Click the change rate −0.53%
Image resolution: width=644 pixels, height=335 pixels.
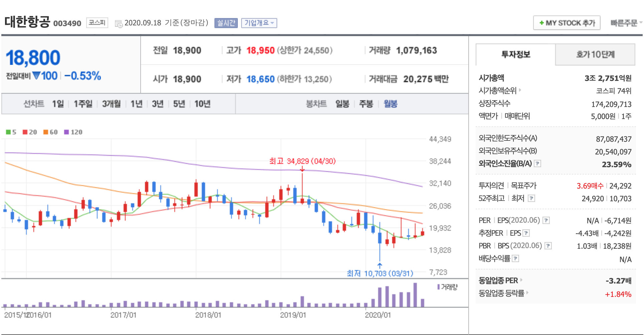pos(83,76)
